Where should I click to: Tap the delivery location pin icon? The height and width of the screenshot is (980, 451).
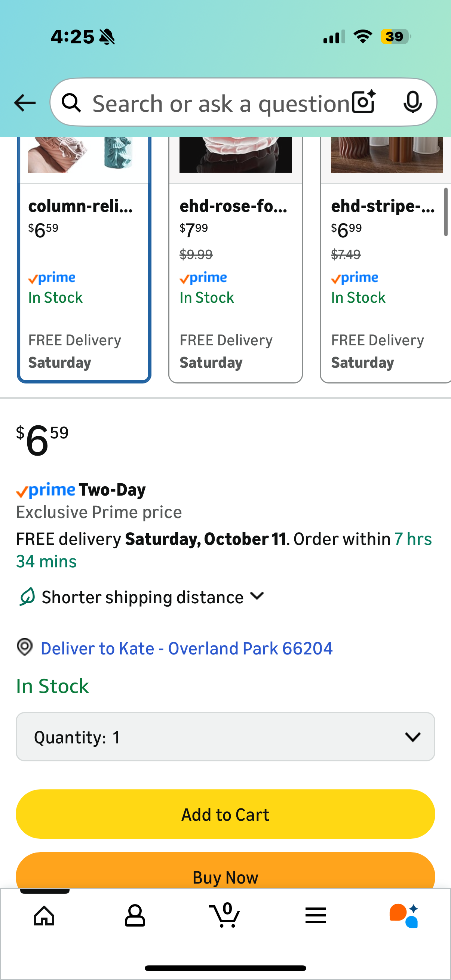point(25,647)
